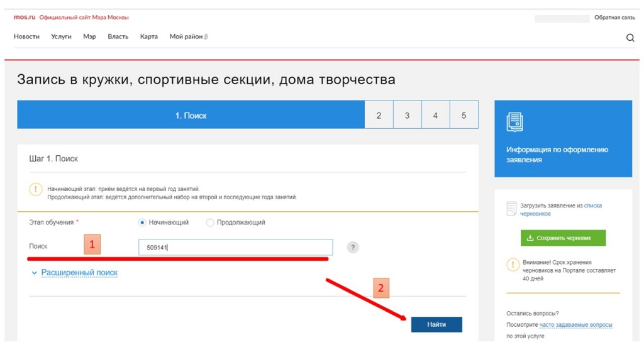Select the 'Начинающий' radio button
The image size is (644, 362).
[142, 222]
